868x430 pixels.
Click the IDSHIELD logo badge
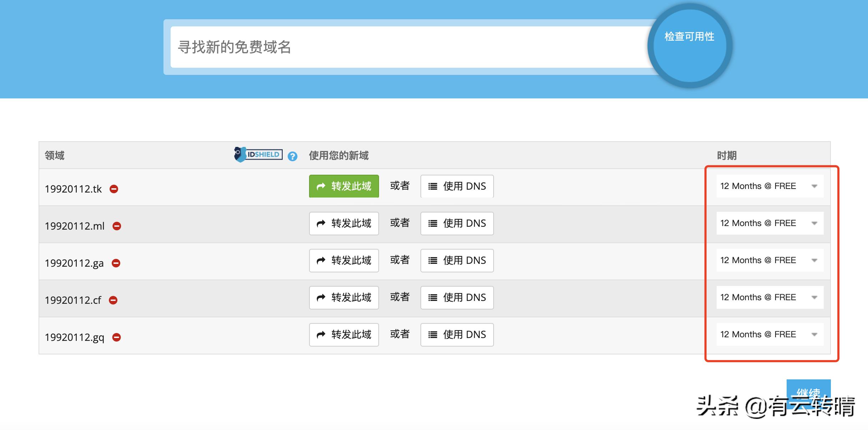258,154
